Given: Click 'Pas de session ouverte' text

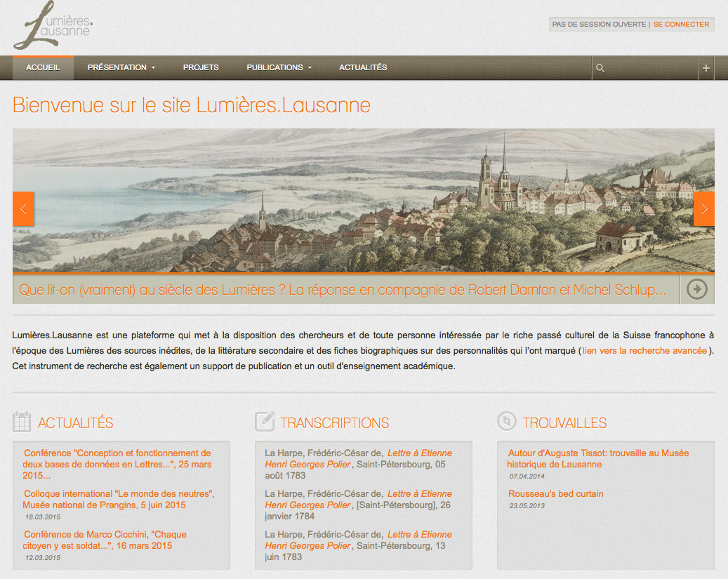Looking at the screenshot, I should point(599,24).
